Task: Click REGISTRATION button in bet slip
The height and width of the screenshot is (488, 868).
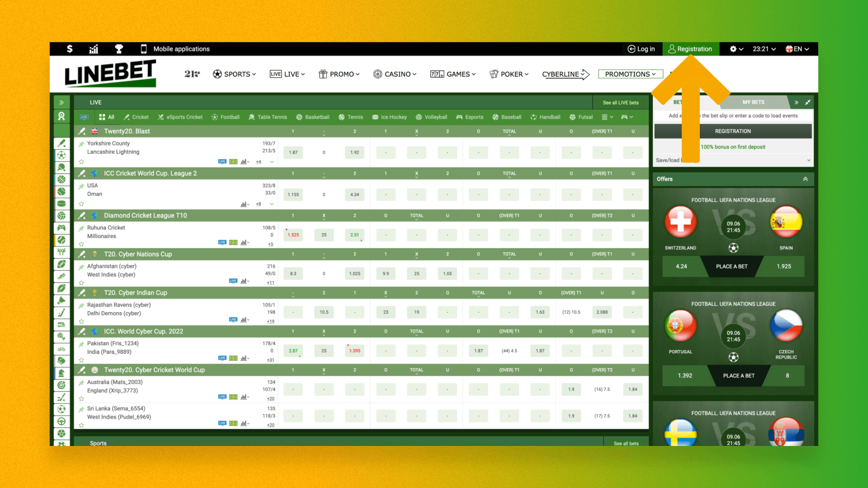Action: [733, 131]
